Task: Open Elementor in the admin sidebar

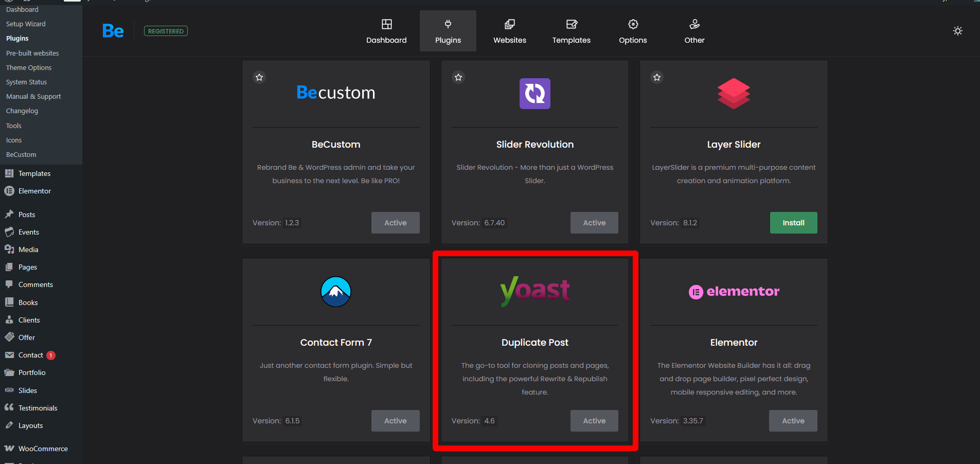Action: 34,191
